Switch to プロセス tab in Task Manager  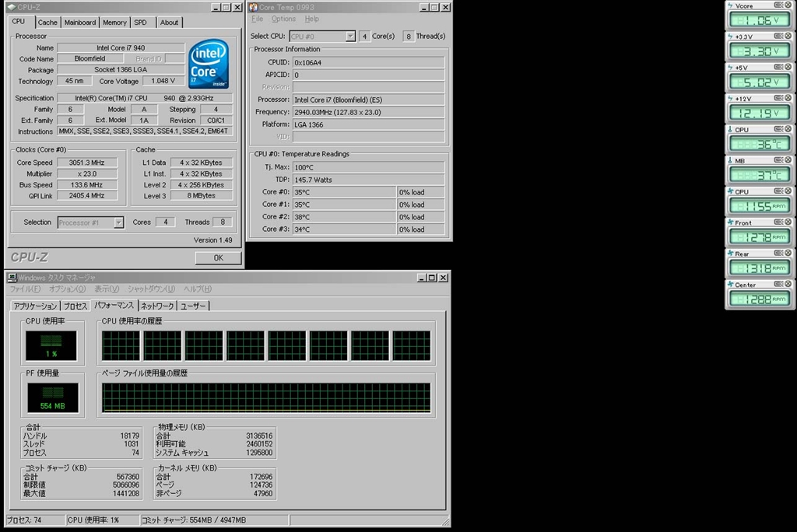[75, 306]
